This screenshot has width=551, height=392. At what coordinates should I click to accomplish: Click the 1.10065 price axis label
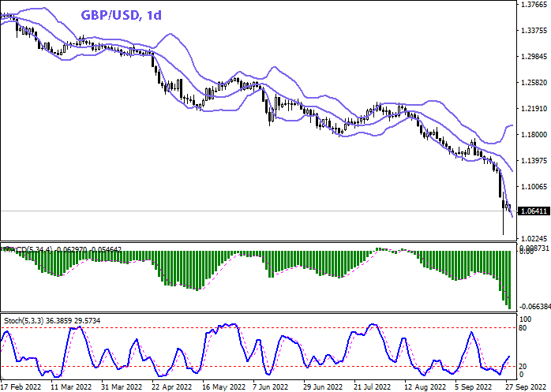pos(534,187)
